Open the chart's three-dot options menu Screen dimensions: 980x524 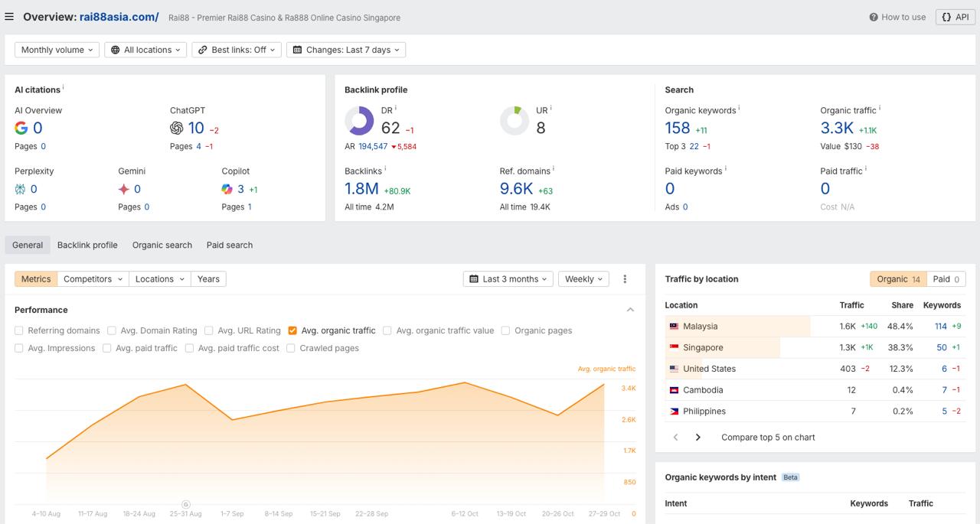(x=625, y=279)
